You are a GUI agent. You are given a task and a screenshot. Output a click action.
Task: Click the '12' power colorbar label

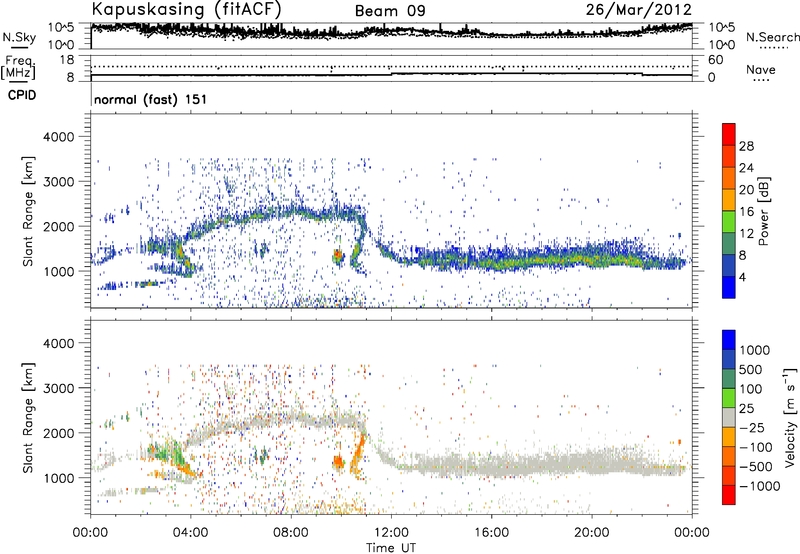746,234
